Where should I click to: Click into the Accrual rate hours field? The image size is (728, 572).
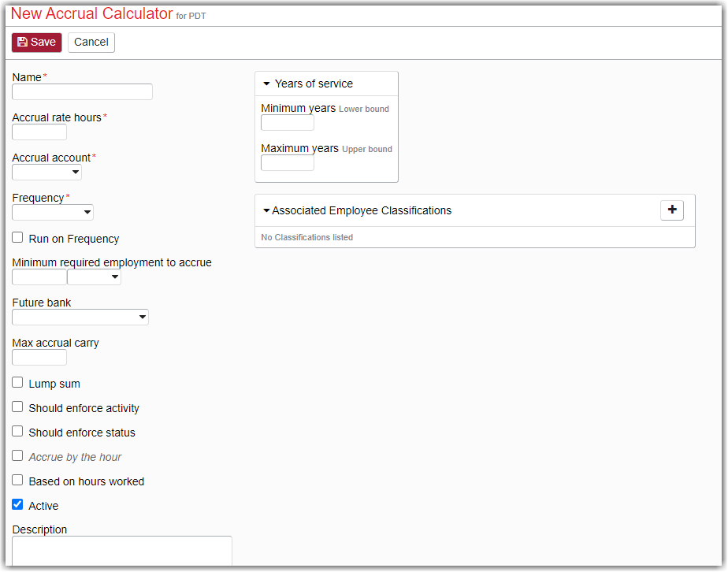[x=39, y=132]
